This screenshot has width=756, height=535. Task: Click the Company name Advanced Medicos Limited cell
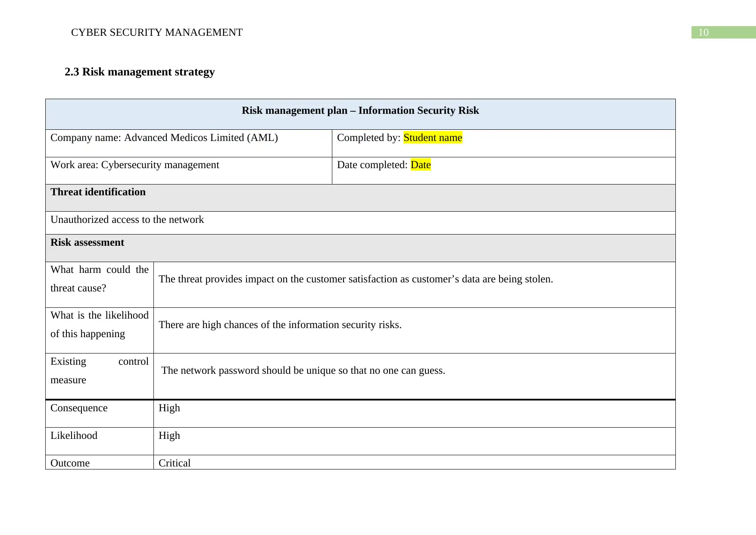(189, 143)
